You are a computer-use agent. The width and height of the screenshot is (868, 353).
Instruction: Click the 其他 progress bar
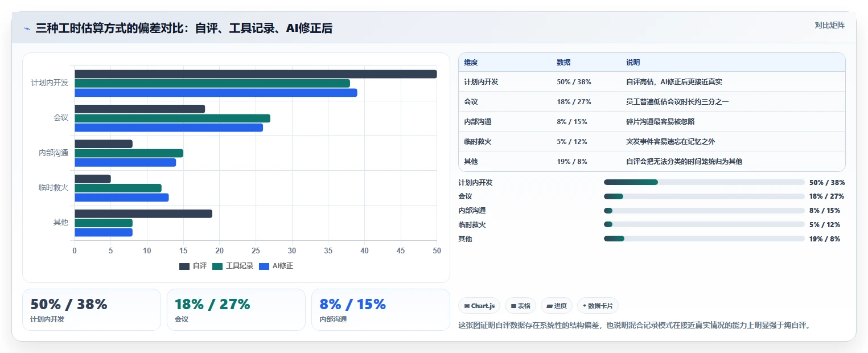coord(704,239)
